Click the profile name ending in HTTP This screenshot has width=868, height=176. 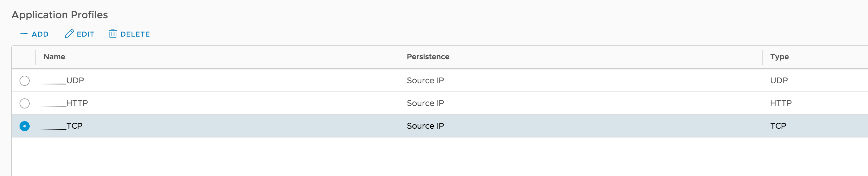(x=65, y=103)
